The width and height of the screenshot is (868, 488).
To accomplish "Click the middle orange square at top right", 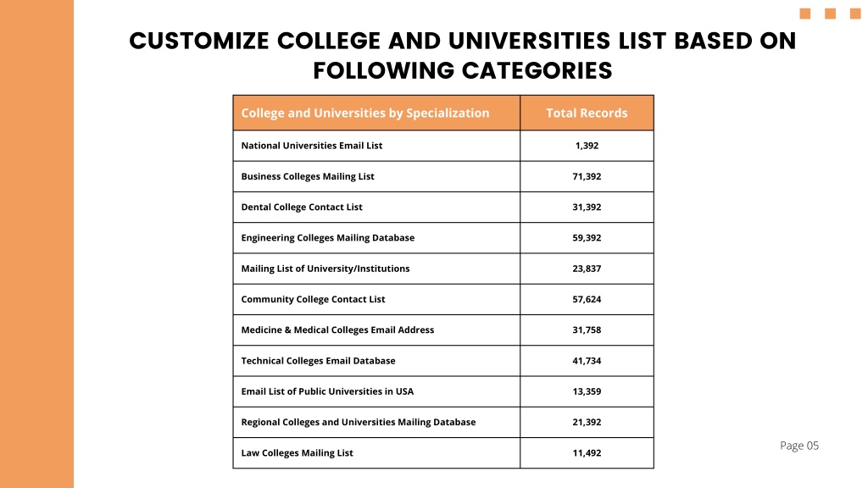I will (831, 14).
